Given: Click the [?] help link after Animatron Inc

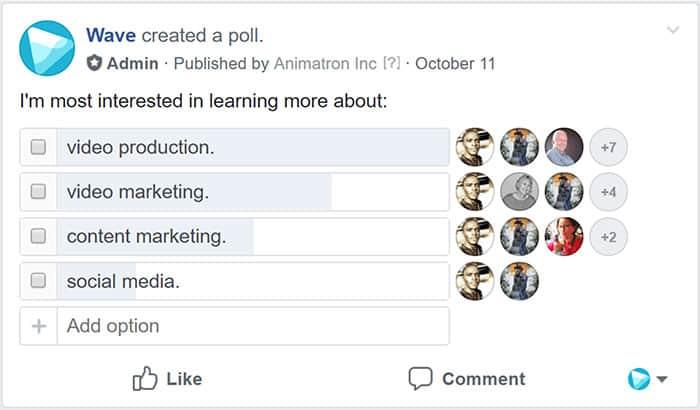Looking at the screenshot, I should click(x=391, y=63).
